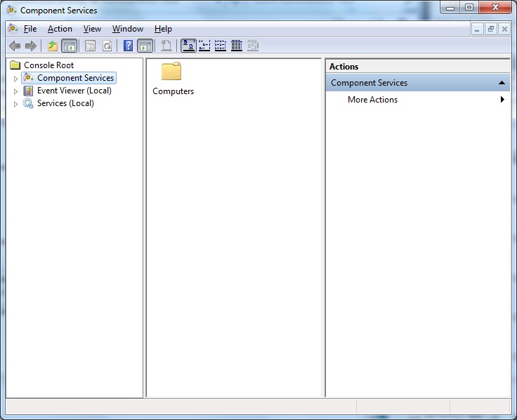
Task: Open the Window menu
Action: 128,29
